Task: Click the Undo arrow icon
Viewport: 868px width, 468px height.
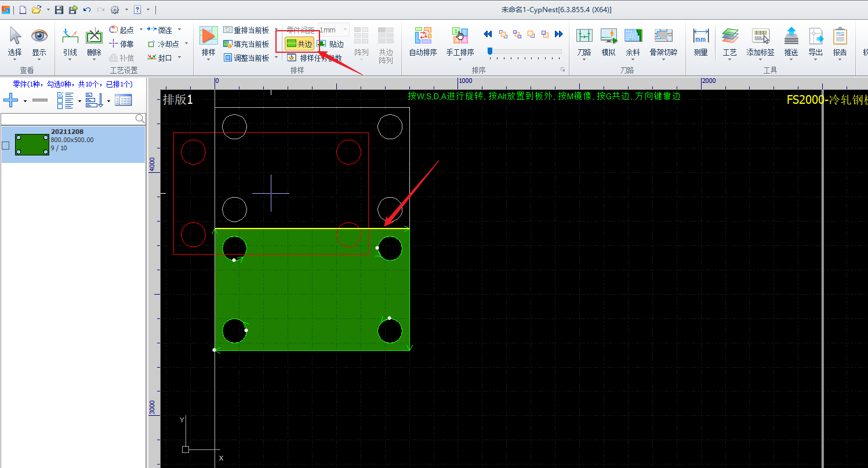Action: 87,10
